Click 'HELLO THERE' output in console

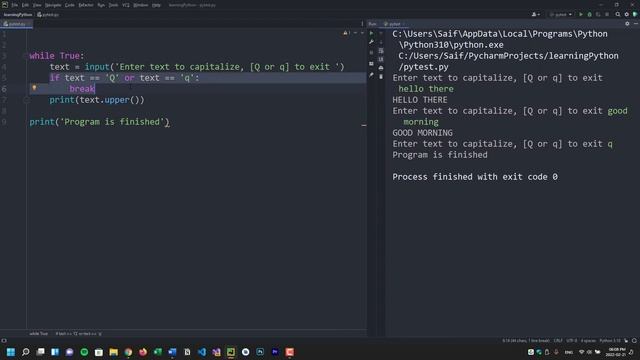420,100
